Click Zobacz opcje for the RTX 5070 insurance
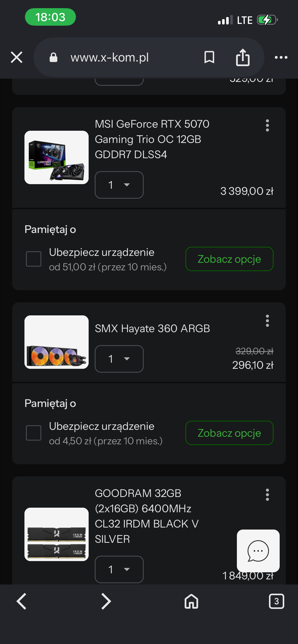Image resolution: width=298 pixels, height=644 pixels. 229,259
